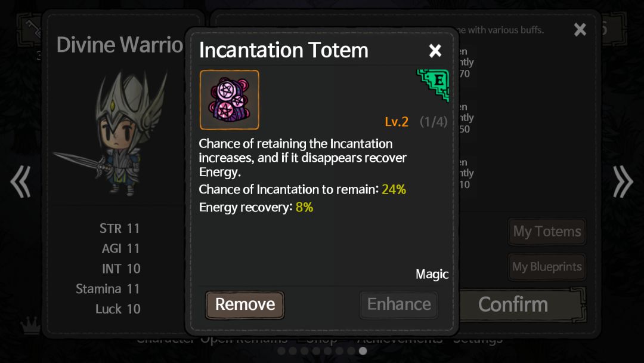The image size is (644, 363).
Task: Close the background totem selection panel
Action: pos(580,29)
